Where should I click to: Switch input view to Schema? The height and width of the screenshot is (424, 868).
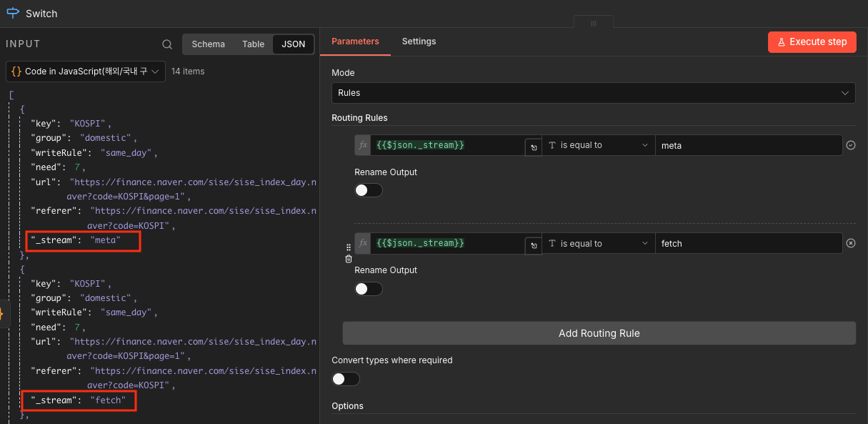click(208, 44)
